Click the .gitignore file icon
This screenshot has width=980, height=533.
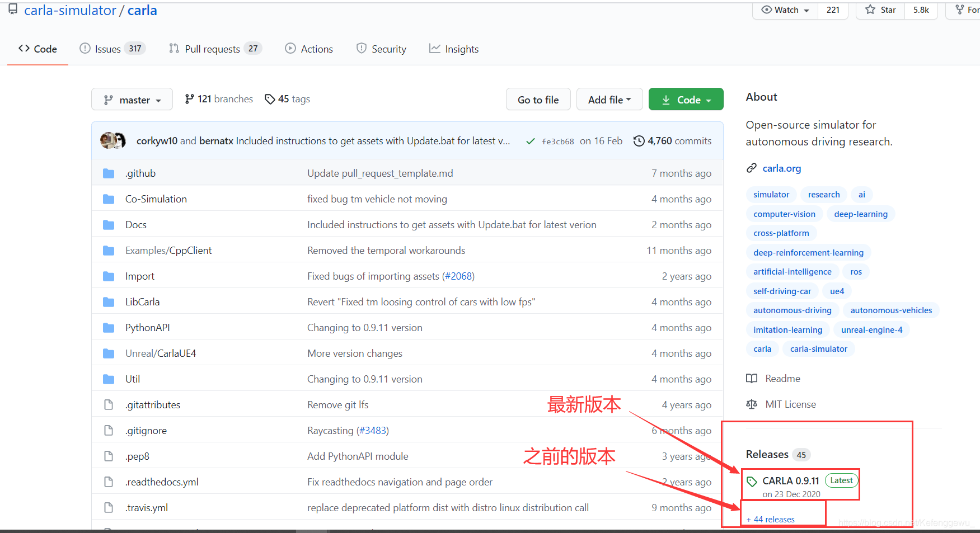[x=109, y=431]
